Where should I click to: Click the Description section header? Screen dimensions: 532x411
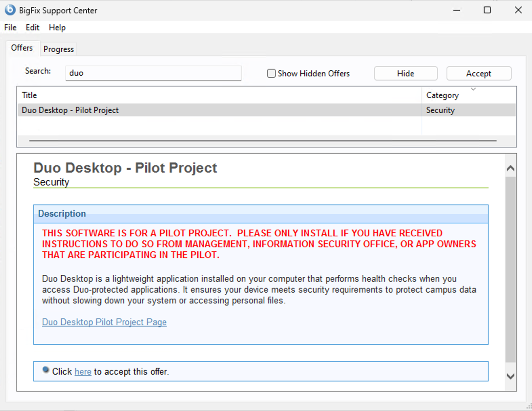tap(261, 214)
